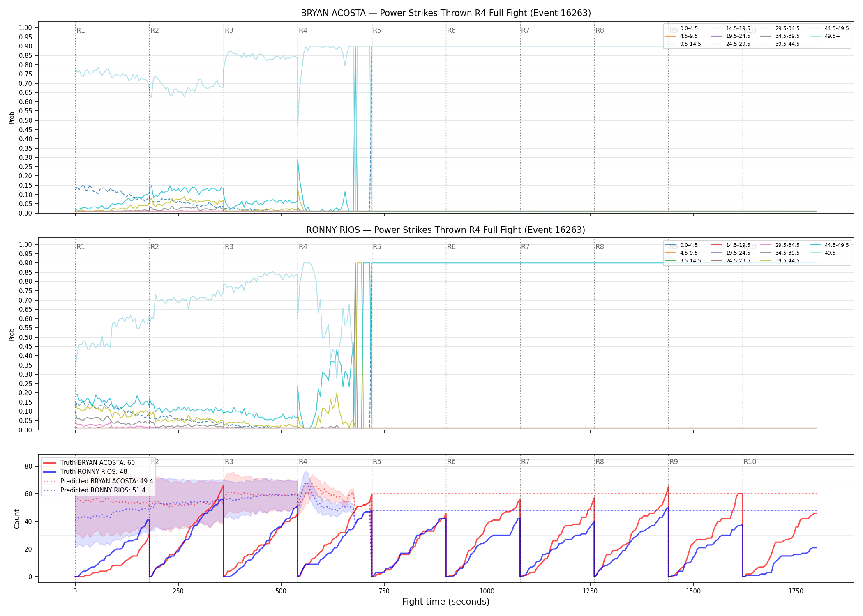Image resolution: width=863 pixels, height=616 pixels.
Task: Click the 49.5+ legend entry in Bryan Acosta chart
Action: pos(825,36)
